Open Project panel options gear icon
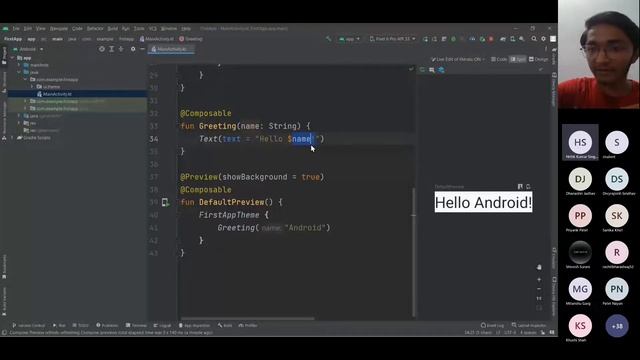 (x=133, y=49)
